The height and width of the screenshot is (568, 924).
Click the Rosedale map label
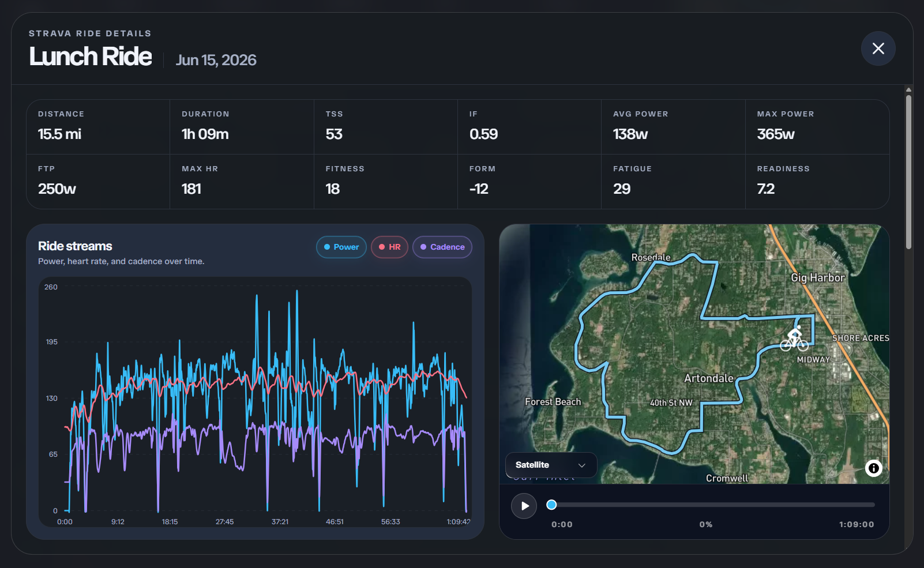[x=651, y=257]
